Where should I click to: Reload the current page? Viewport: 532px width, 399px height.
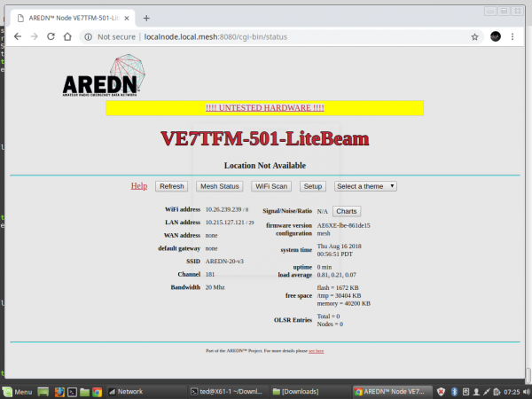pyautogui.click(x=51, y=36)
